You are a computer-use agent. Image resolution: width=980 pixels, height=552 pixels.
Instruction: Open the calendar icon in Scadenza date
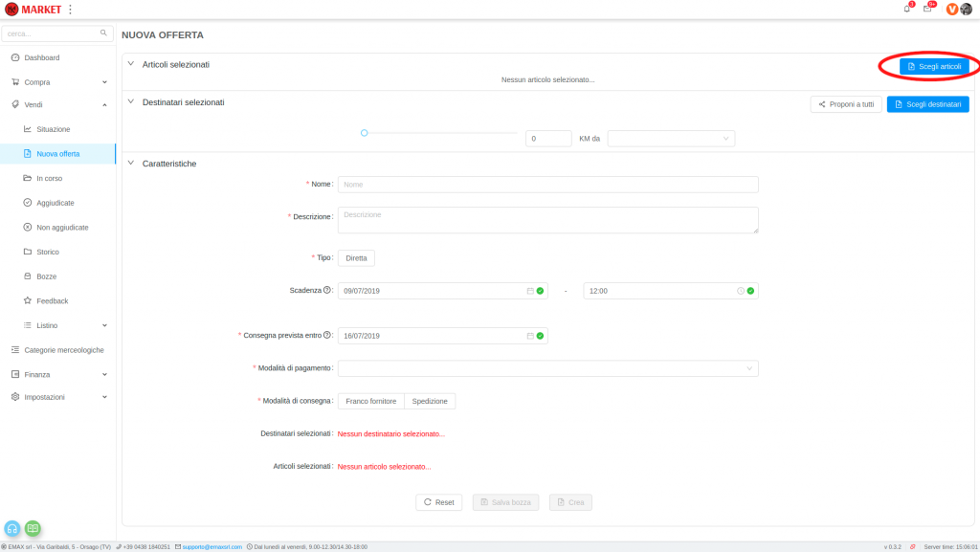(530, 291)
